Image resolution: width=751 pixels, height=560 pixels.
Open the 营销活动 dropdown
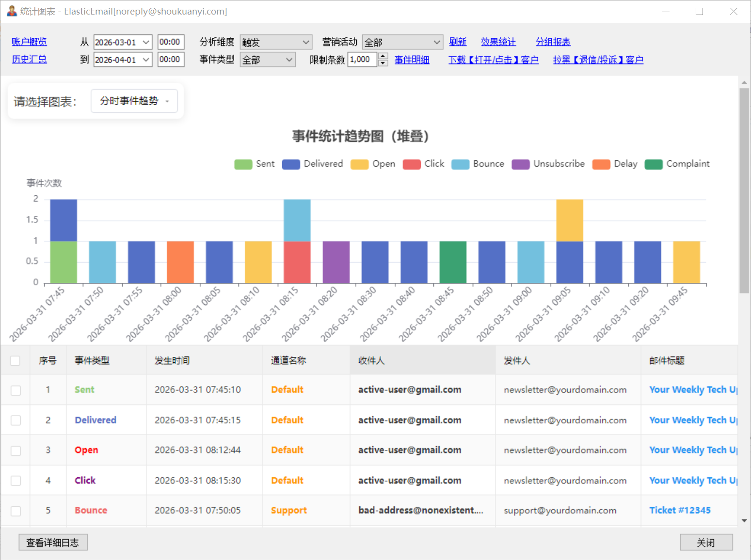(402, 42)
